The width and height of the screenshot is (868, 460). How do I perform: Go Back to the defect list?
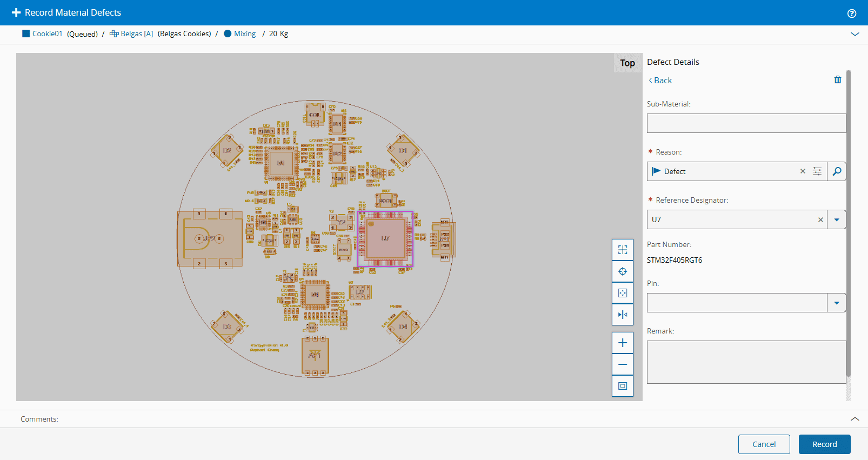click(660, 81)
